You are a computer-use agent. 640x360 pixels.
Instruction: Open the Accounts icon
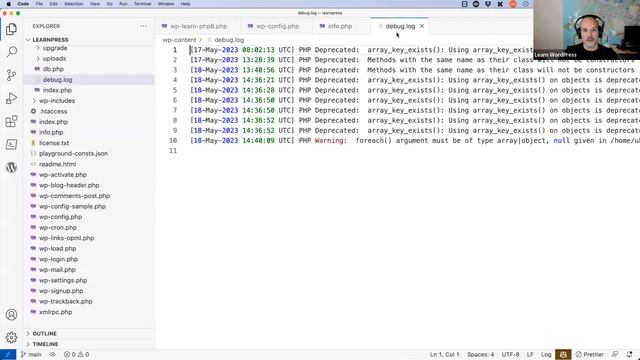(11, 315)
